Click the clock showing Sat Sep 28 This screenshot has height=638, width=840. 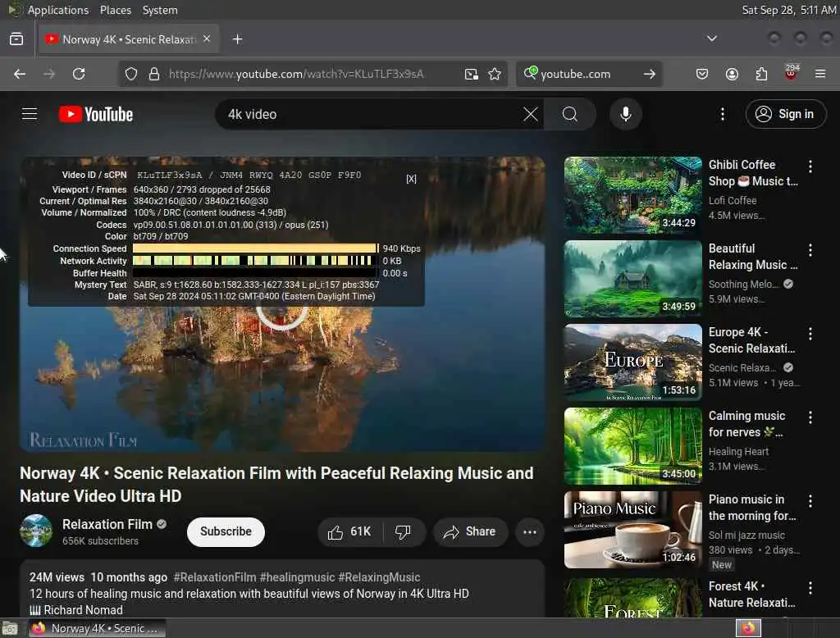pyautogui.click(x=789, y=10)
